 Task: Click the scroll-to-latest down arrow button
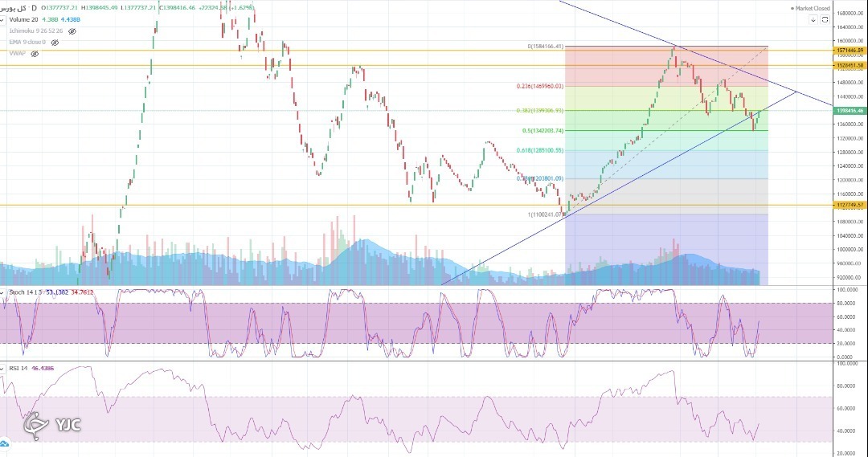(813, 20)
